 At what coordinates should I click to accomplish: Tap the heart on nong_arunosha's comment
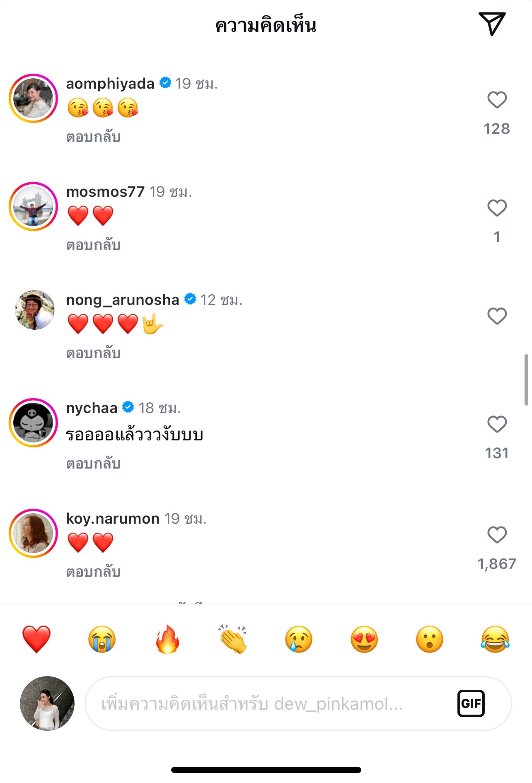(497, 316)
